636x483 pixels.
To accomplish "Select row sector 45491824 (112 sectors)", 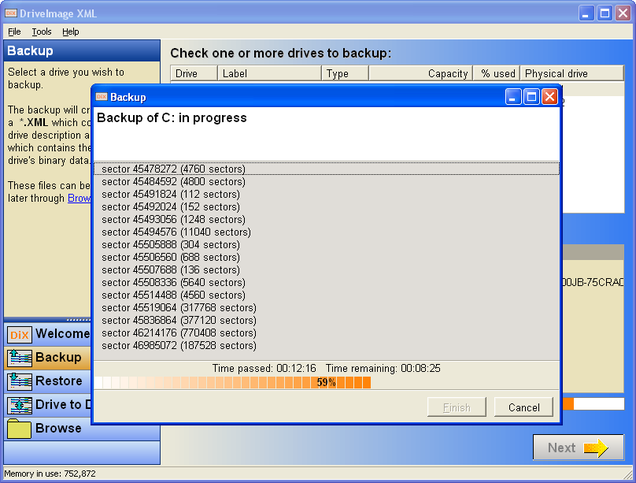I will (x=327, y=194).
